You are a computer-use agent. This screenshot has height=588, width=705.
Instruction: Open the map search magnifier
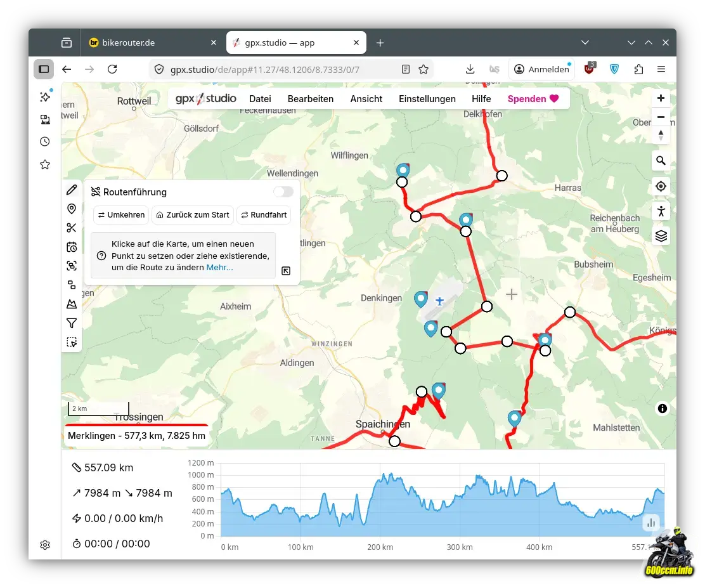click(661, 160)
